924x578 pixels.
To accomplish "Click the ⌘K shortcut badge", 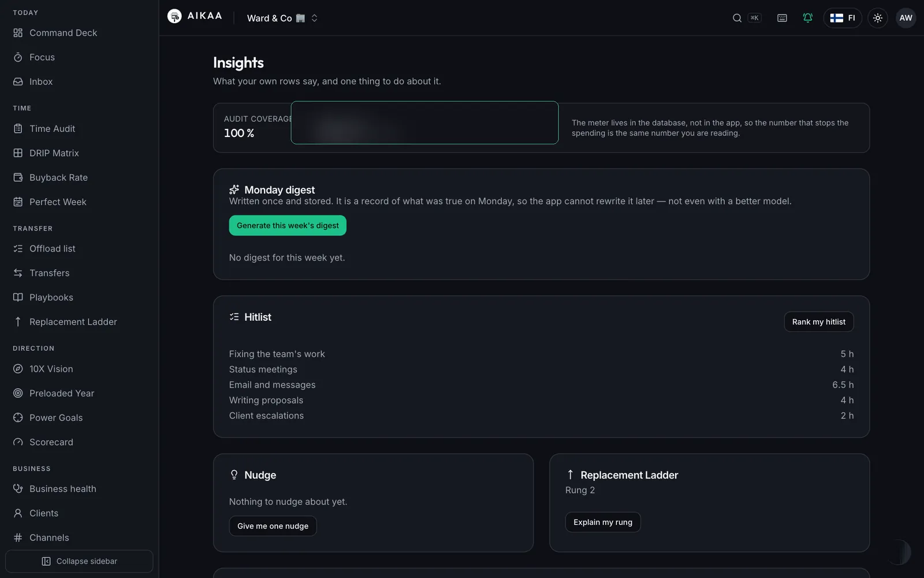I will coord(754,18).
